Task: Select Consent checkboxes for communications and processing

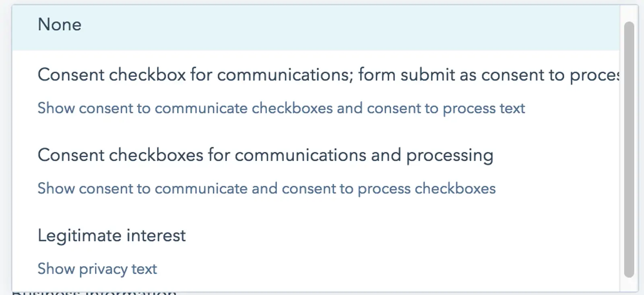Action: click(266, 155)
